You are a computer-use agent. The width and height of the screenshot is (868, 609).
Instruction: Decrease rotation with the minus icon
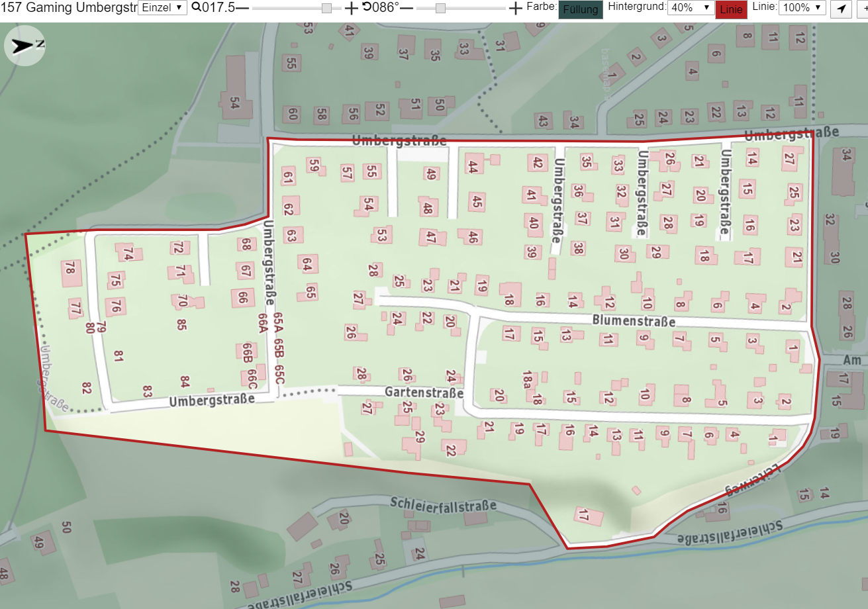(x=407, y=8)
